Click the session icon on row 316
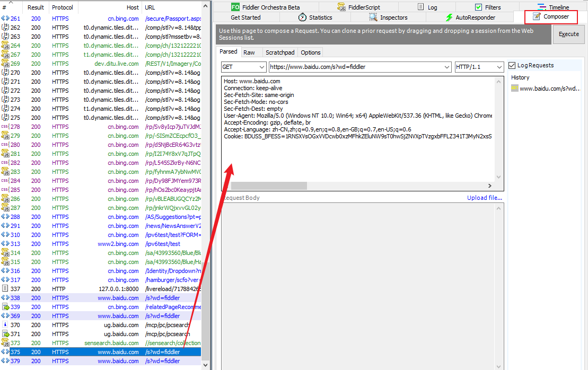Screen dimensions: 588x370 [5, 271]
